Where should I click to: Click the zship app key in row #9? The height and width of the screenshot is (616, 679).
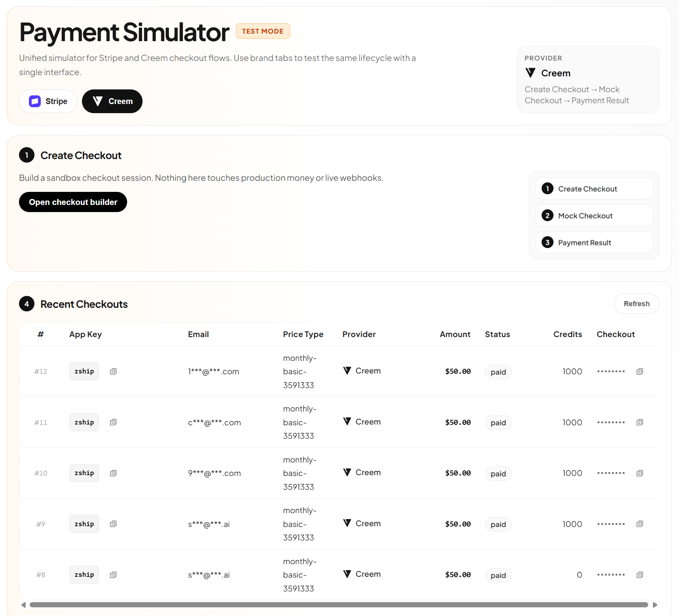[84, 524]
